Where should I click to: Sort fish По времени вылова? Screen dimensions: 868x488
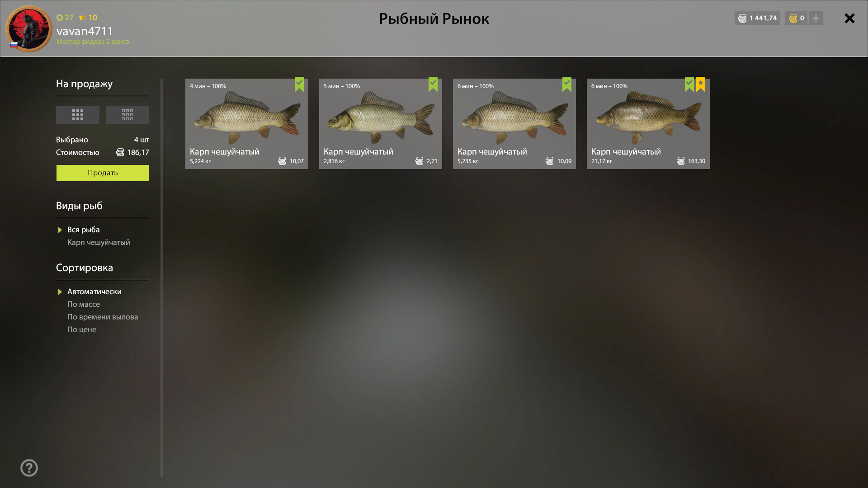pos(103,317)
